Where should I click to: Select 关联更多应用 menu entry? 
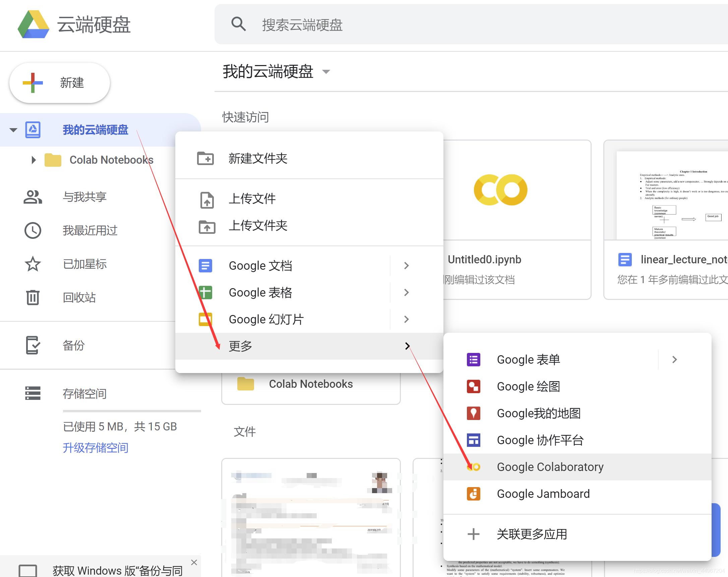click(577, 534)
